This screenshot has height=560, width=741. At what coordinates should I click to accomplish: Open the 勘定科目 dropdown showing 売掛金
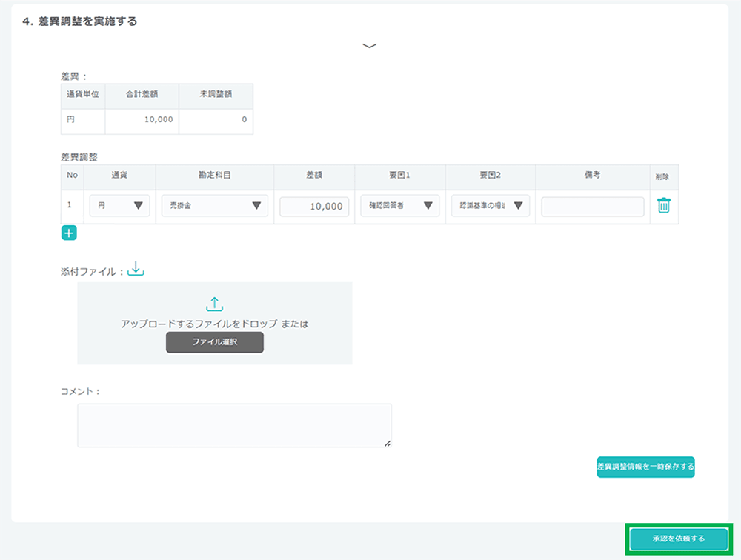click(214, 206)
